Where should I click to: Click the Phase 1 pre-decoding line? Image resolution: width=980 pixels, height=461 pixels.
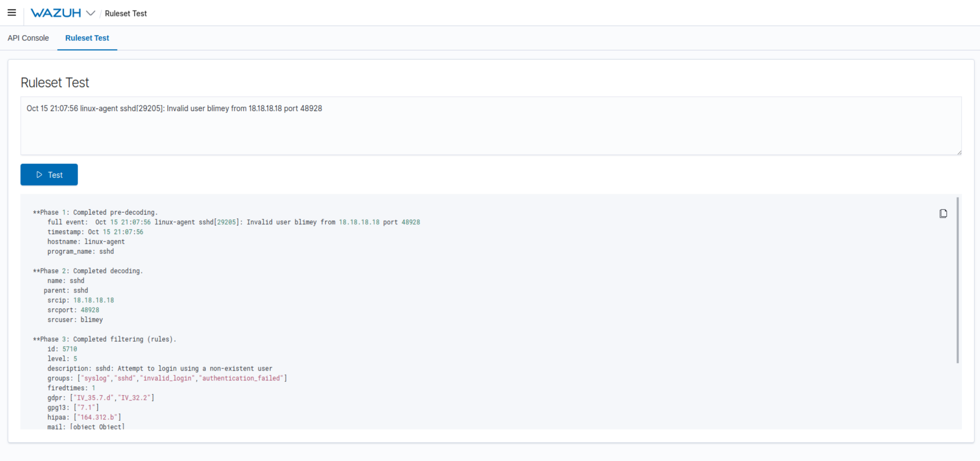95,212
